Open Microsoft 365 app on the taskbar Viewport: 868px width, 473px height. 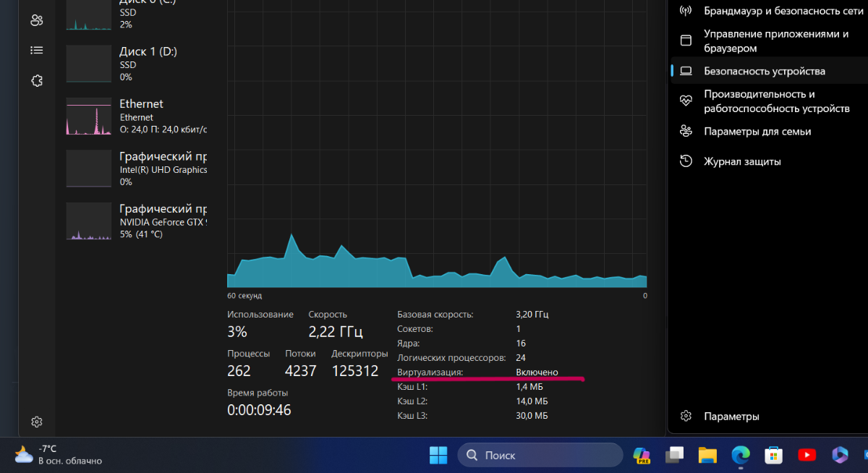pos(839,455)
